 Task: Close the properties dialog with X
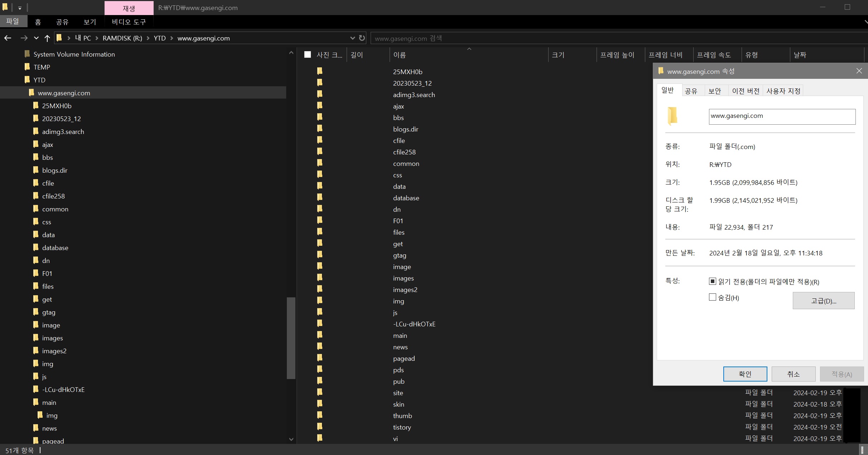click(x=859, y=71)
